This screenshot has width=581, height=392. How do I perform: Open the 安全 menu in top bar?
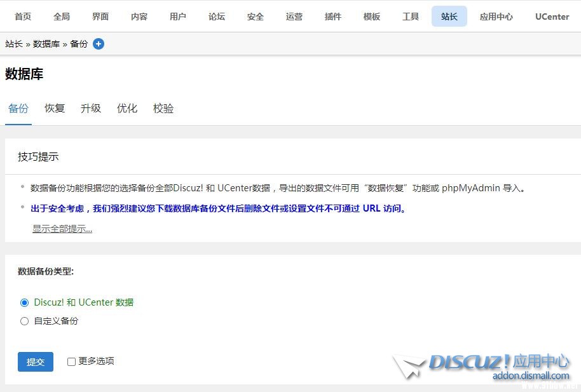coord(256,17)
